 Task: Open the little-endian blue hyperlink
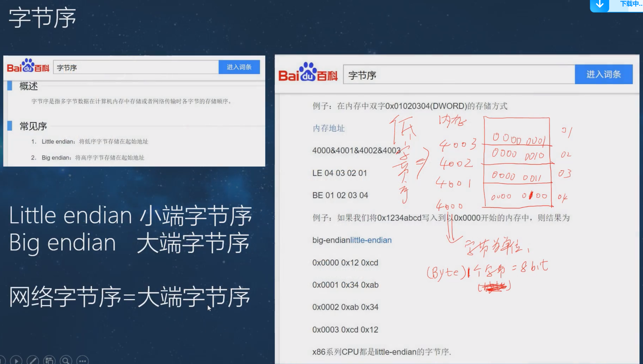tap(371, 240)
